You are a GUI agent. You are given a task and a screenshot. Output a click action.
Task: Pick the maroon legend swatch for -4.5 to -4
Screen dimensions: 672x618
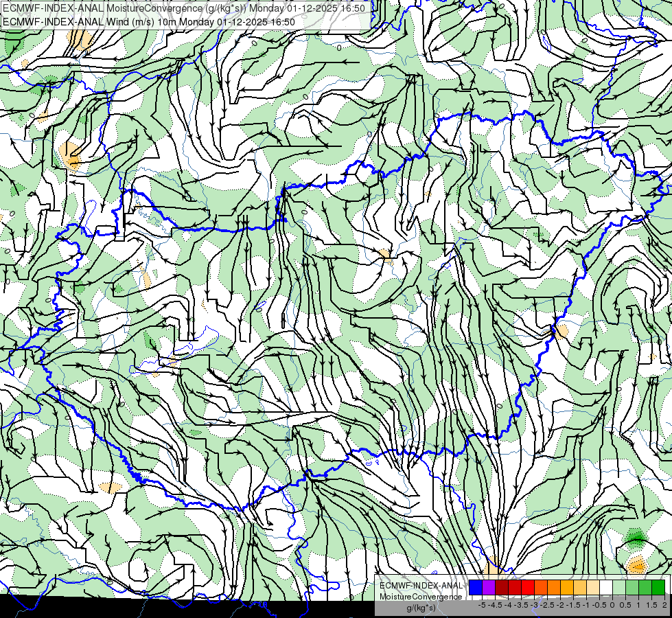pyautogui.click(x=502, y=587)
